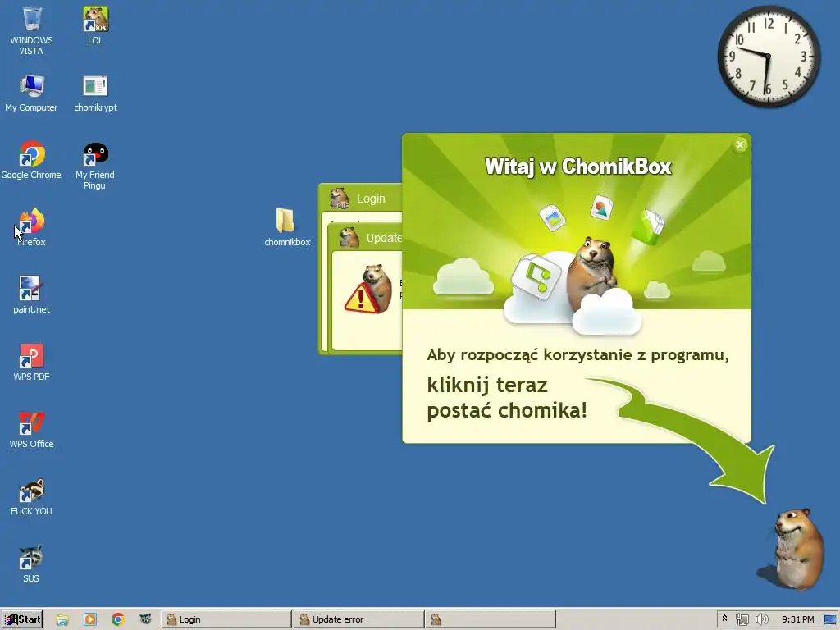Open the paint.net desktop shortcut
The image size is (840, 630).
click(31, 294)
